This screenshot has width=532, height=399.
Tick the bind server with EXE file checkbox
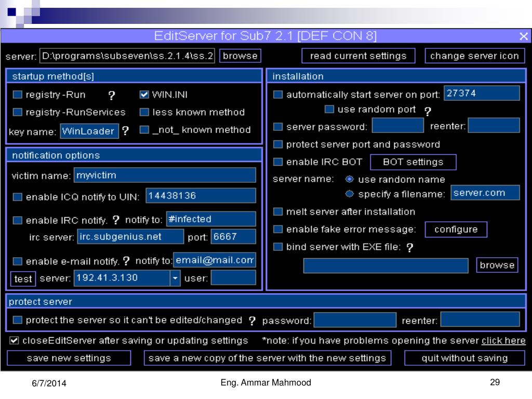point(278,247)
